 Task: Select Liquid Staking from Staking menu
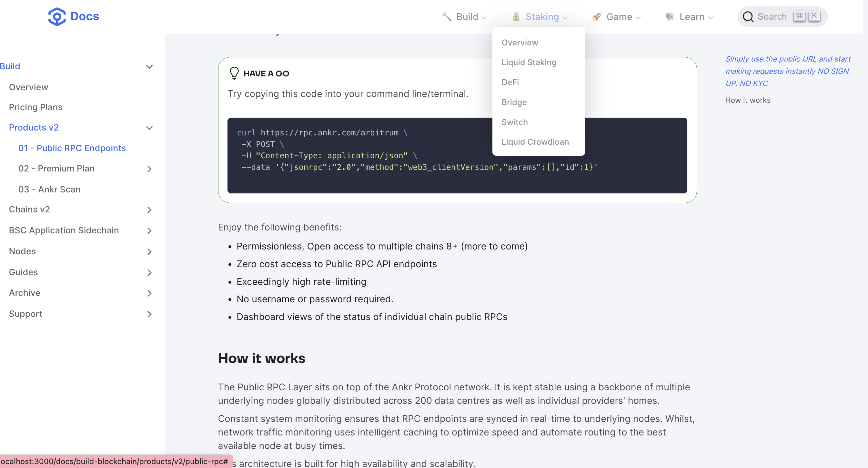[x=529, y=62]
